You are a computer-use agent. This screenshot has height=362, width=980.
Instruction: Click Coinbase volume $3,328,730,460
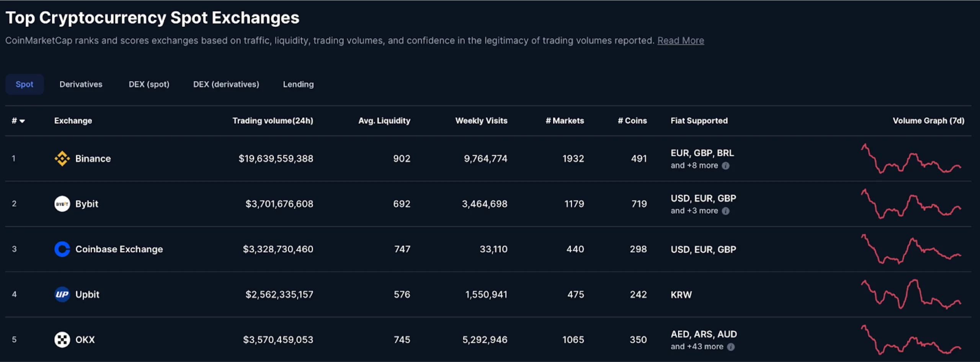pyautogui.click(x=278, y=249)
